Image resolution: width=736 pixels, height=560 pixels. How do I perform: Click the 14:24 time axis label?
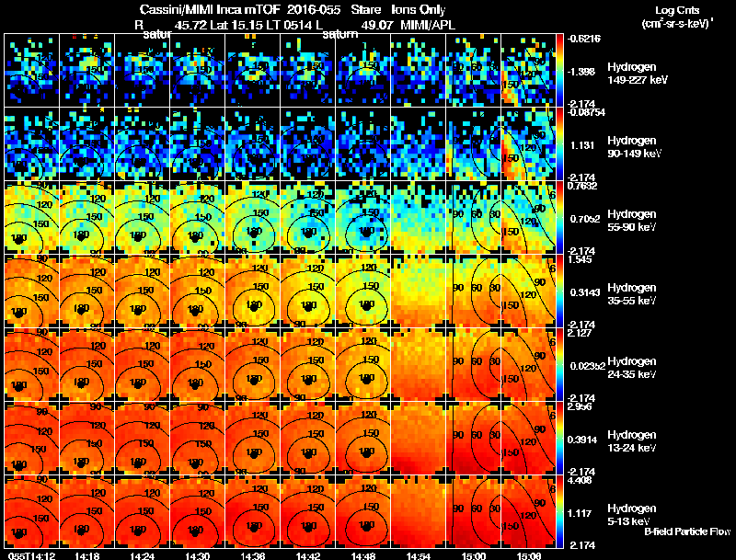coord(142,555)
